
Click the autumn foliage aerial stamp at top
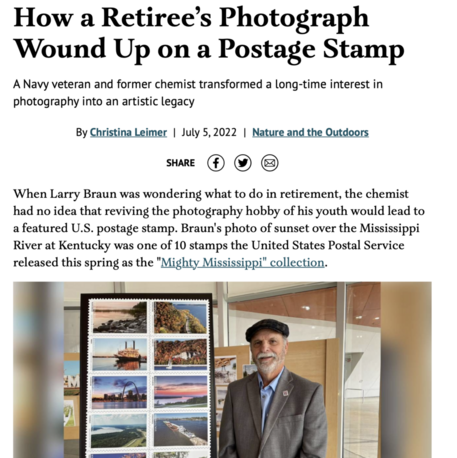point(180,317)
